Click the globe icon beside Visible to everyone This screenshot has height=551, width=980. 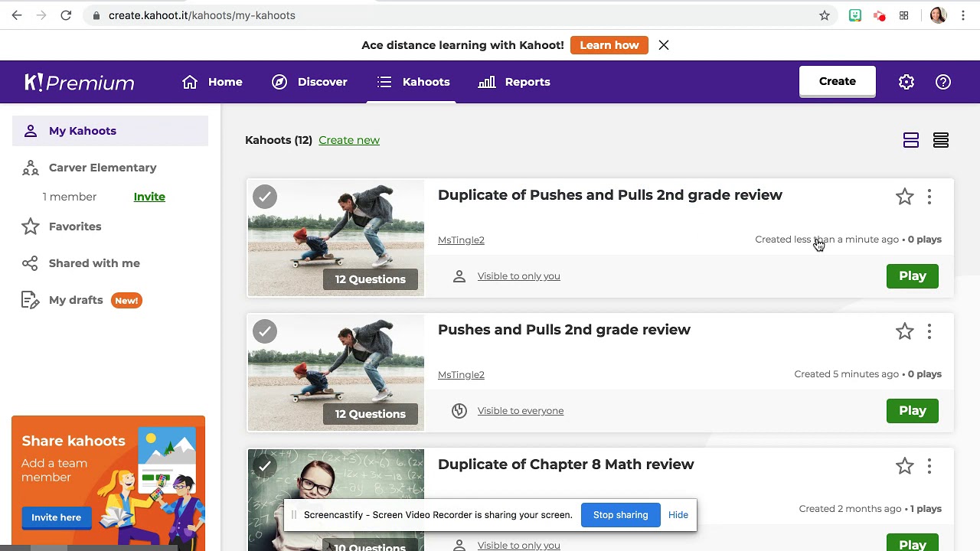459,411
